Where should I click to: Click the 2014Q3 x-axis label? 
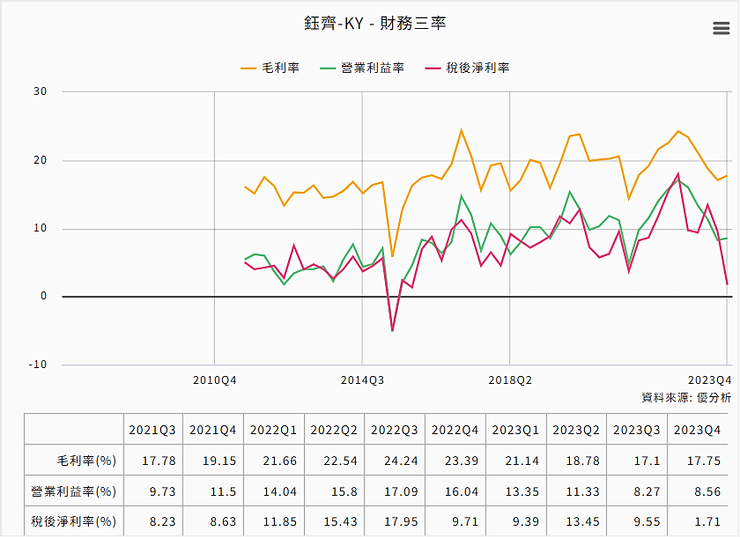[362, 380]
